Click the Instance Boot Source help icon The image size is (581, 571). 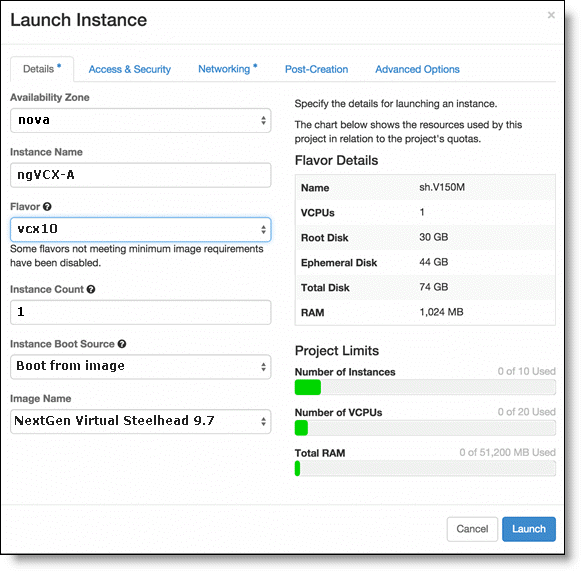[122, 344]
